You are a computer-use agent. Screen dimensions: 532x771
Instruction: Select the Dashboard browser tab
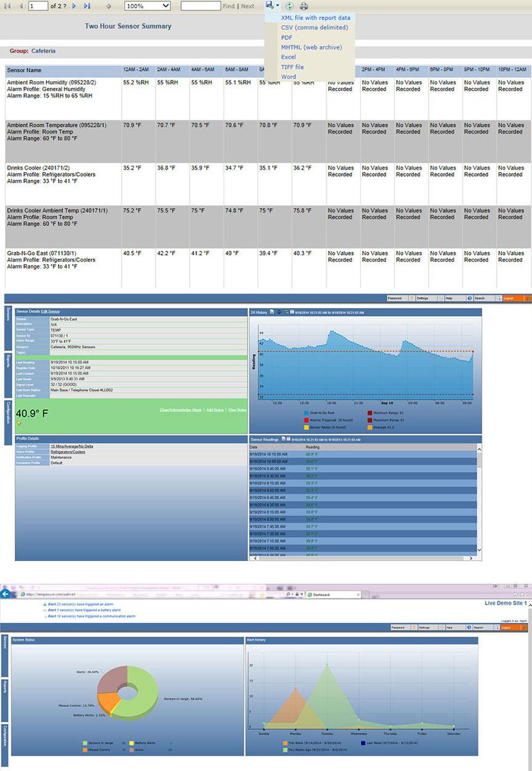333,596
